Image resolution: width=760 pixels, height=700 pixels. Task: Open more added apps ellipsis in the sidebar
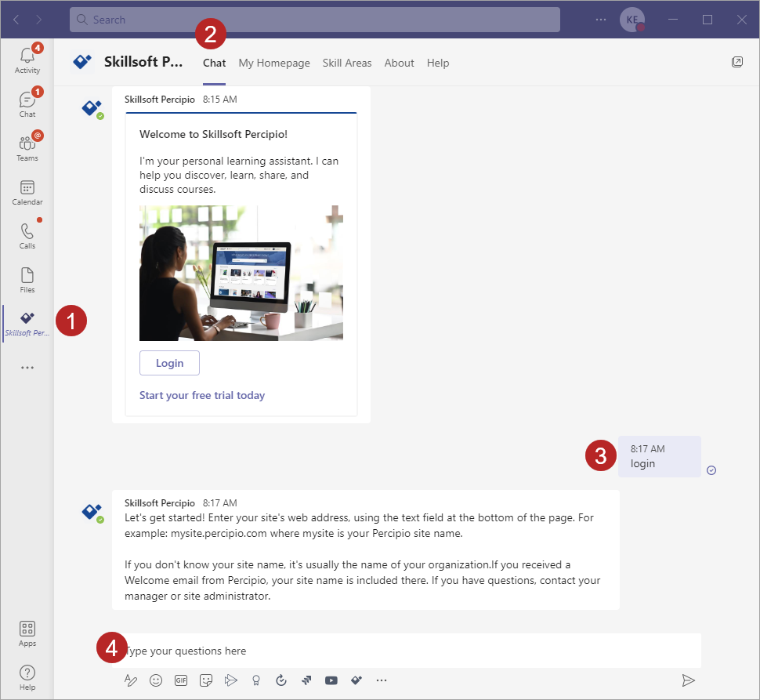click(x=27, y=368)
